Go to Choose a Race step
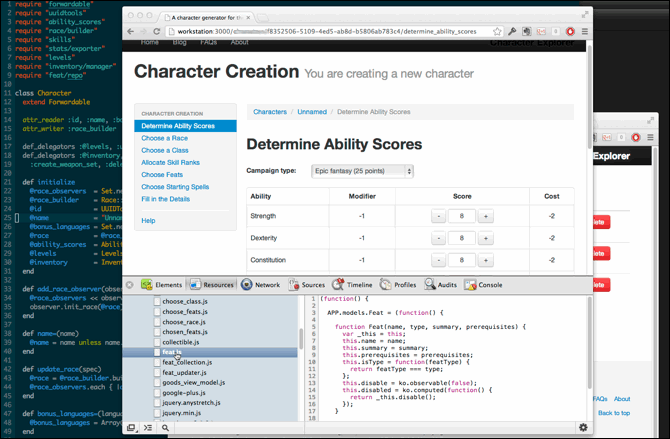The height and width of the screenshot is (439, 670). [x=165, y=138]
